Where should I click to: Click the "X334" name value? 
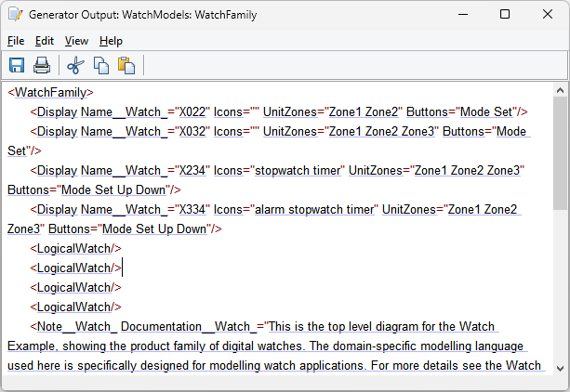click(192, 210)
